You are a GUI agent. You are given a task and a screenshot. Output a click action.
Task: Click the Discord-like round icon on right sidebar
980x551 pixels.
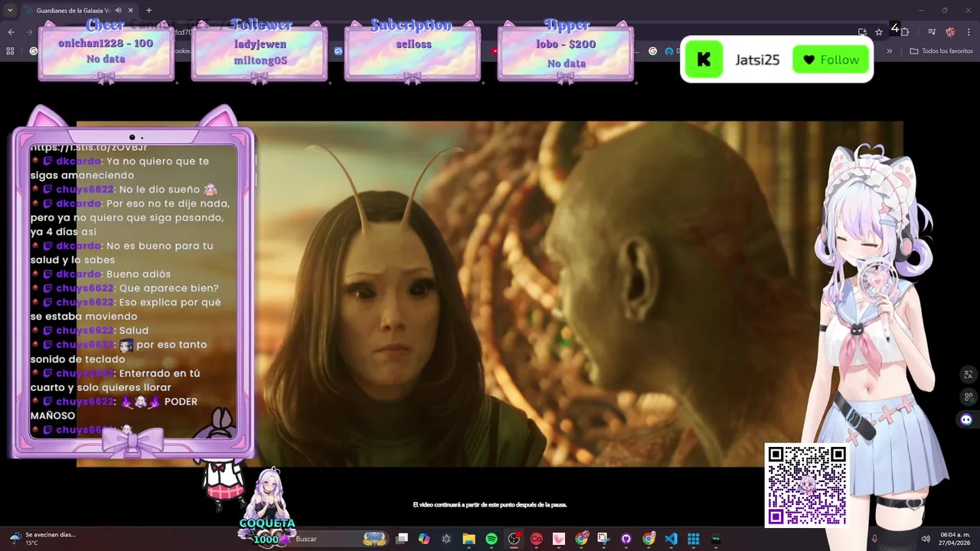click(966, 419)
